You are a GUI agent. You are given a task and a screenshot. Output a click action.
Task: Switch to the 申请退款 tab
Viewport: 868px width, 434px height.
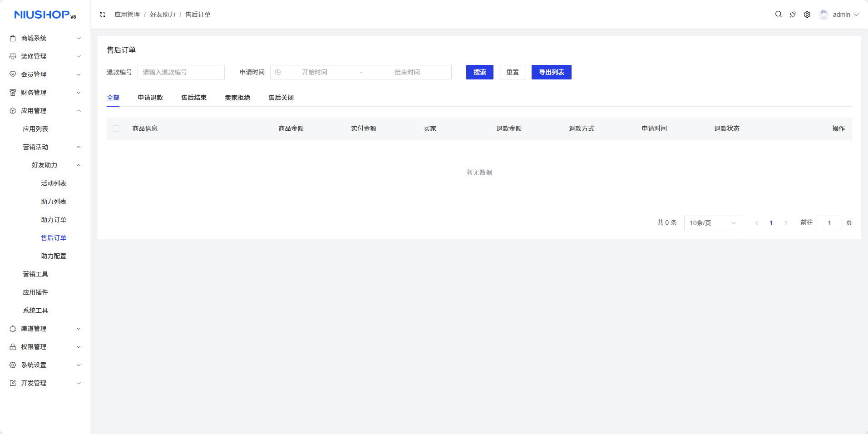tap(150, 98)
